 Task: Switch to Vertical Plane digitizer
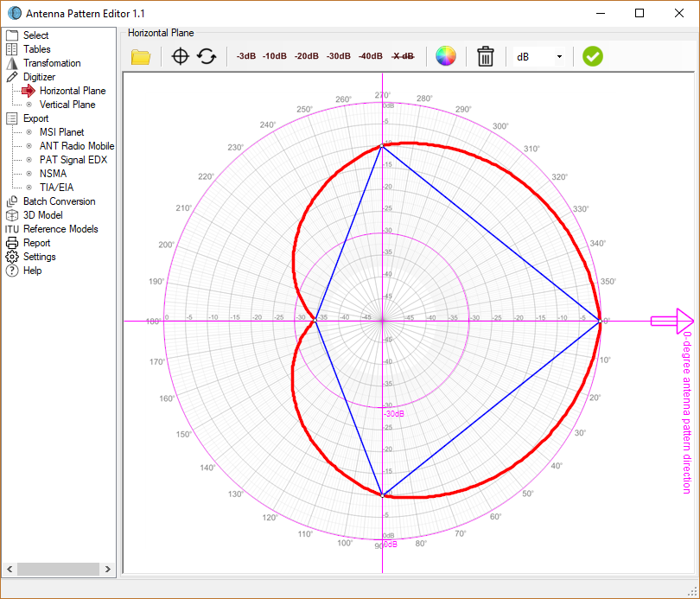point(67,104)
